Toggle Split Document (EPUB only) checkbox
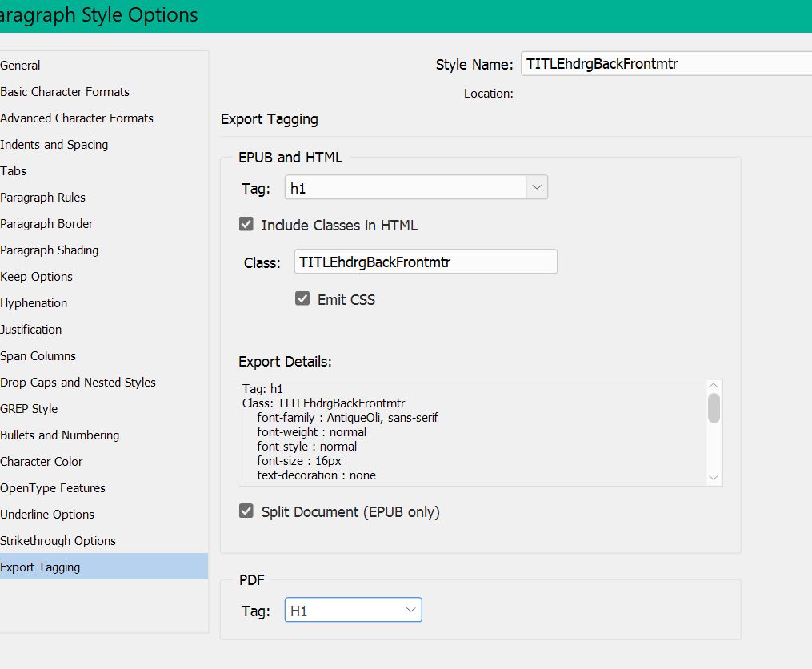 point(246,511)
